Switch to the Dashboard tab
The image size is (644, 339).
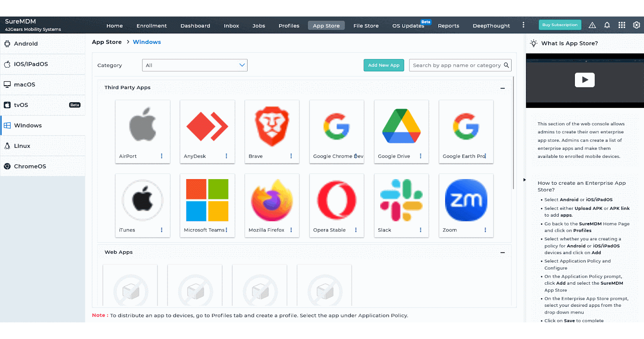(195, 25)
